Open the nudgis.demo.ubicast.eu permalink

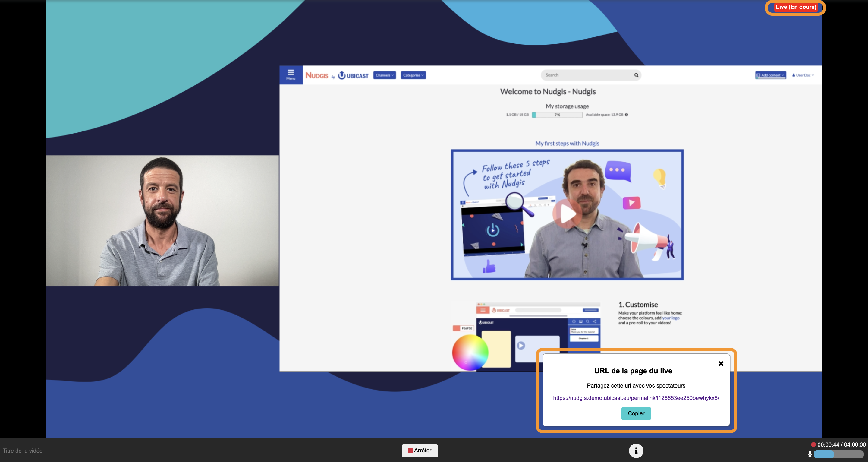[x=636, y=398]
